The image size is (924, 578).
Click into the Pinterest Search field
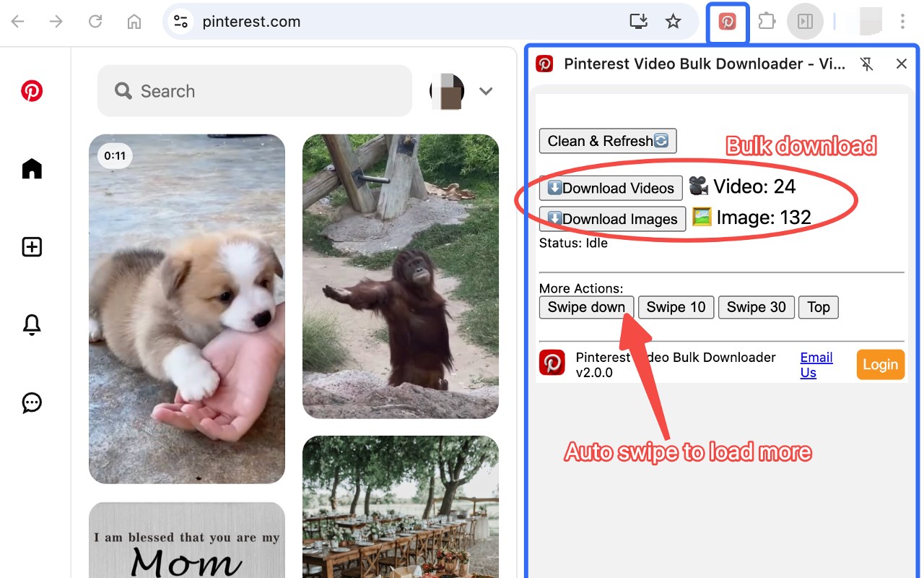255,91
